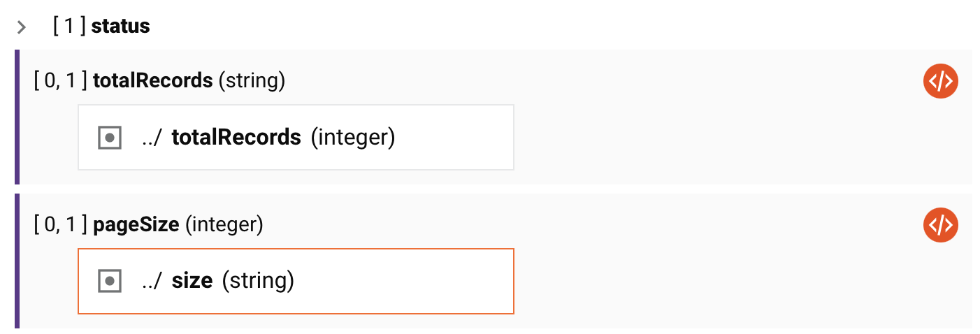
Task: Select the status element label
Action: (x=120, y=27)
